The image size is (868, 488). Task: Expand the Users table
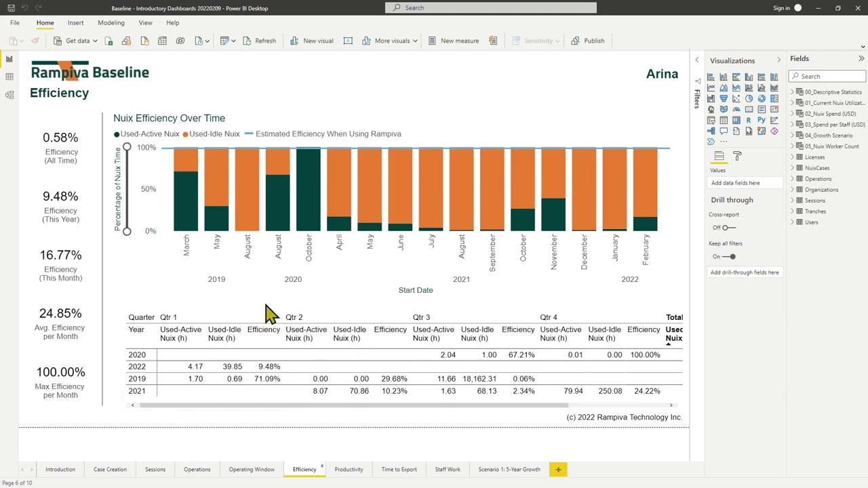coord(792,222)
